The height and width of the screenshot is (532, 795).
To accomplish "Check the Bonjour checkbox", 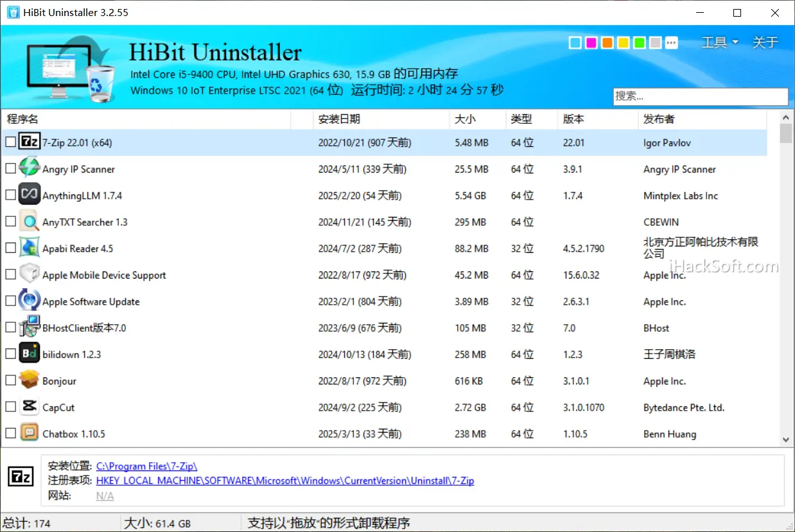I will click(10, 381).
